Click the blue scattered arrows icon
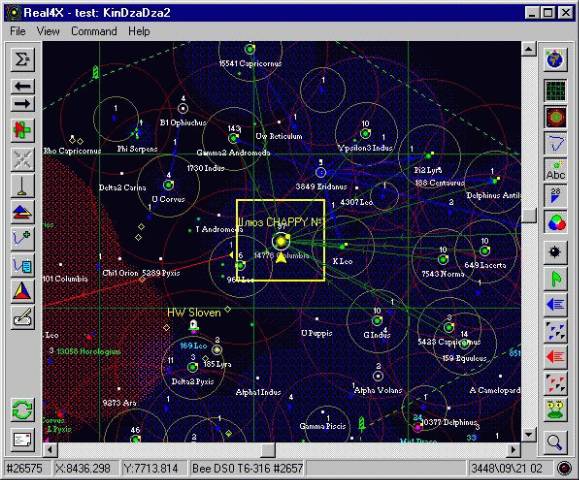 [555, 331]
